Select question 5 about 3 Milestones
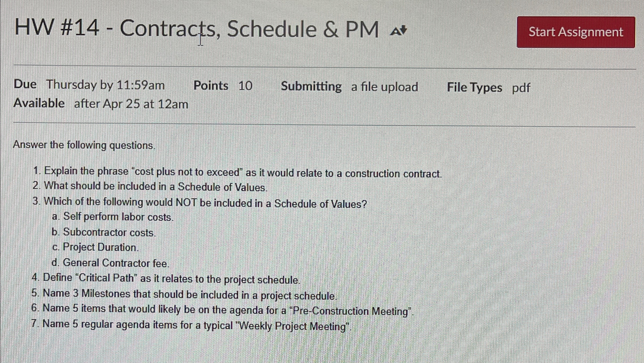Screen dimensions: 644x363 click(x=184, y=294)
